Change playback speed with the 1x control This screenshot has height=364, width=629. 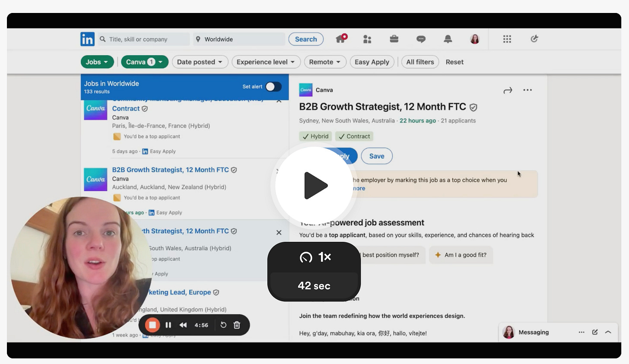tap(314, 257)
